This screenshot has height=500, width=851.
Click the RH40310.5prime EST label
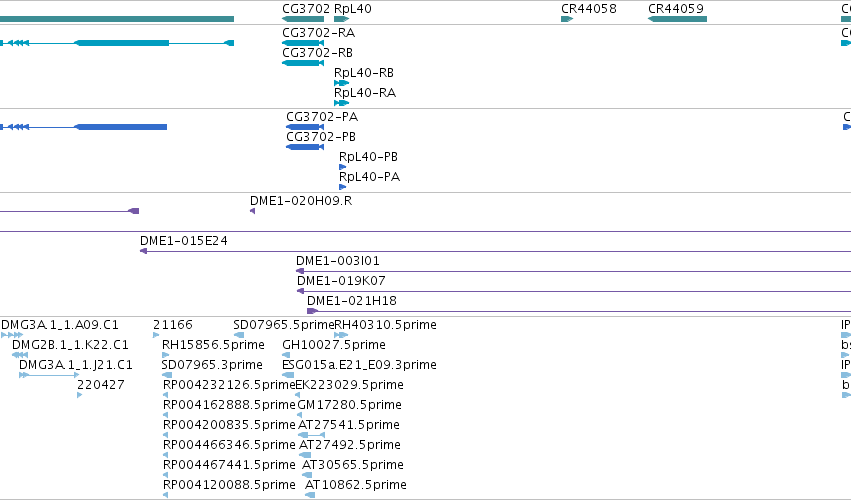pyautogui.click(x=385, y=325)
